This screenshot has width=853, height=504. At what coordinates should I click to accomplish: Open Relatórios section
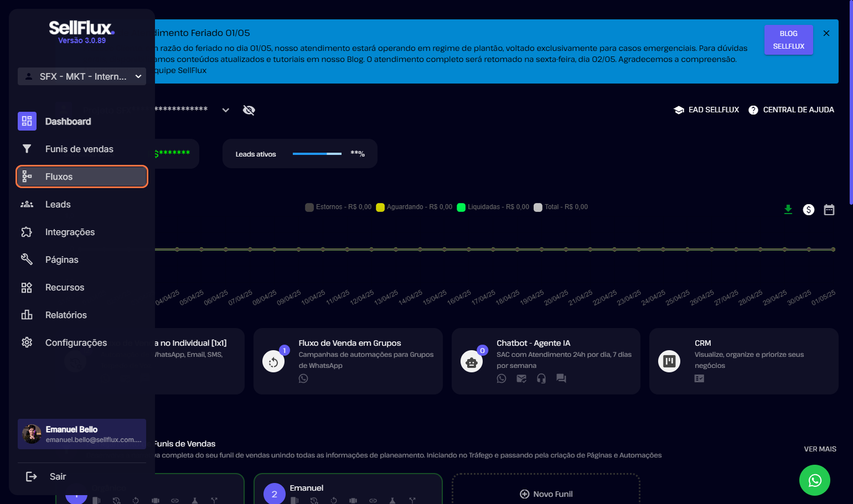click(82, 315)
